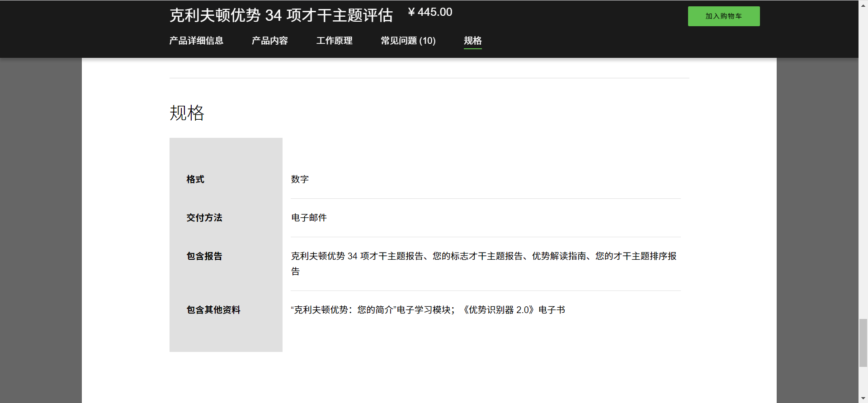The height and width of the screenshot is (403, 868).
Task: Switch to the 产品内容 tab
Action: pos(270,41)
